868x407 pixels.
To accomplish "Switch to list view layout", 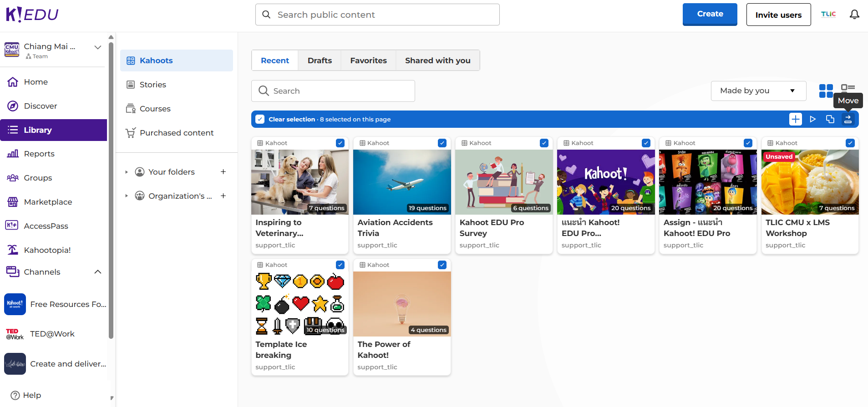I will pyautogui.click(x=848, y=88).
